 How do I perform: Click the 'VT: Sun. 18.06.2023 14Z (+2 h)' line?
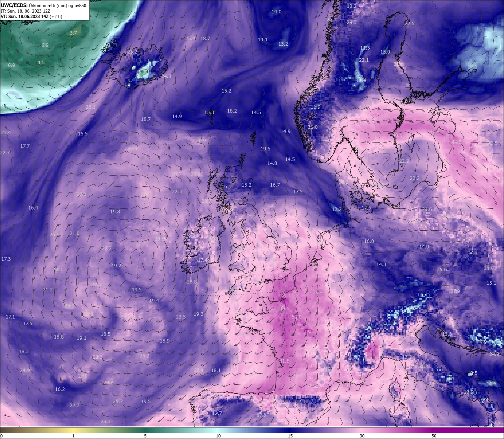[x=31, y=17]
